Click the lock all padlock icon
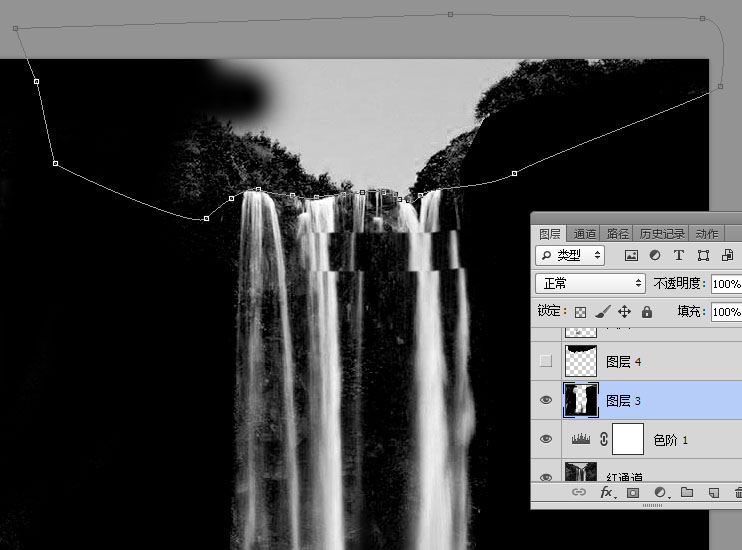Screen dimensions: 742x550 [x=647, y=312]
